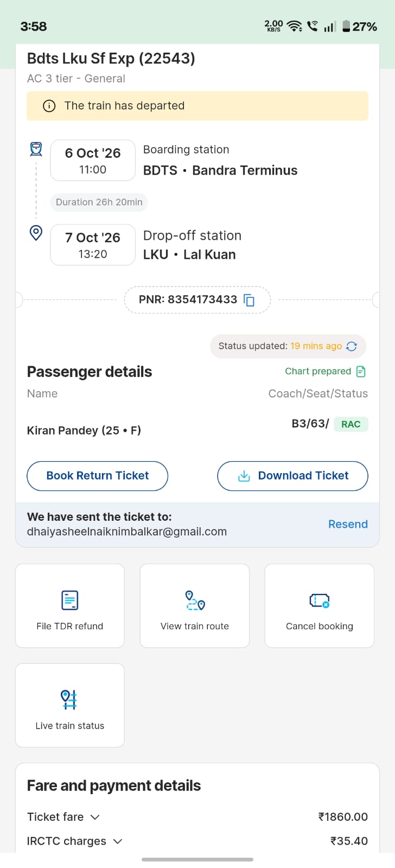
Task: Tap the download arrow icon in Download Ticket
Action: point(244,476)
